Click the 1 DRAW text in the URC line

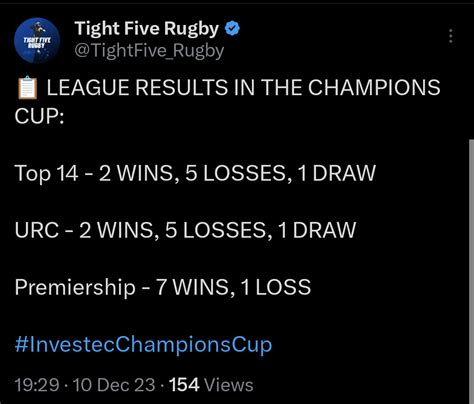(x=317, y=230)
